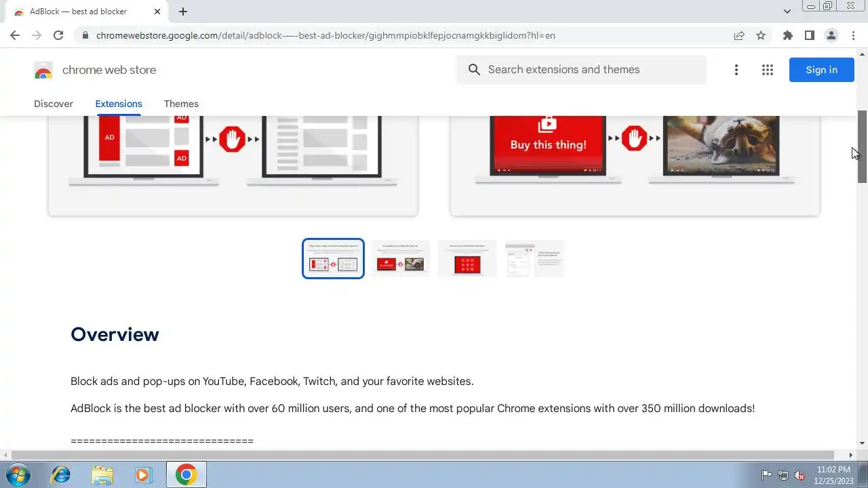Click the search magnifier icon
868x488 pixels.
[474, 70]
